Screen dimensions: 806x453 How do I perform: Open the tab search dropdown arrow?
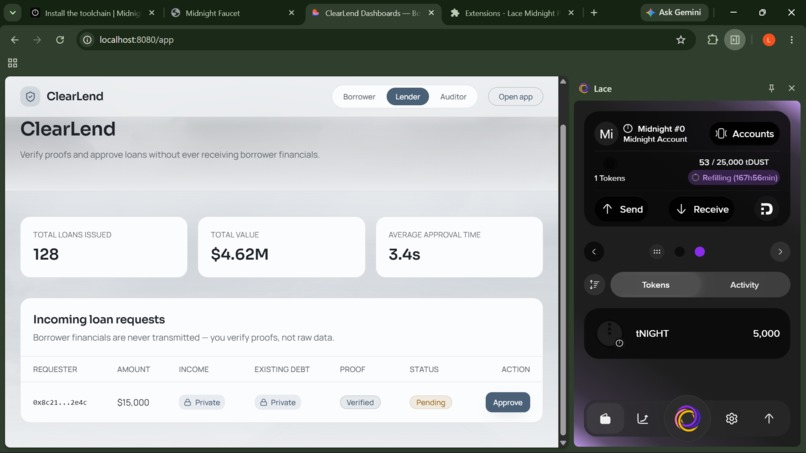pyautogui.click(x=12, y=13)
